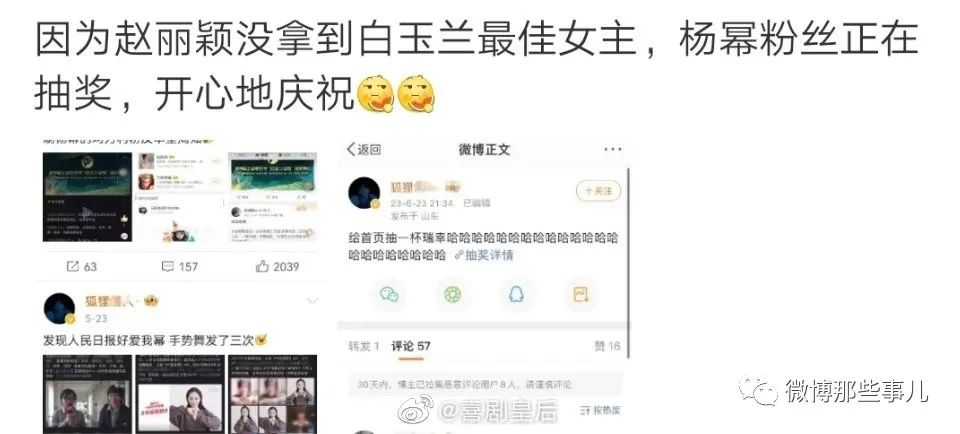Click the ＋关注 follow button
The width and height of the screenshot is (960, 434).
598,191
